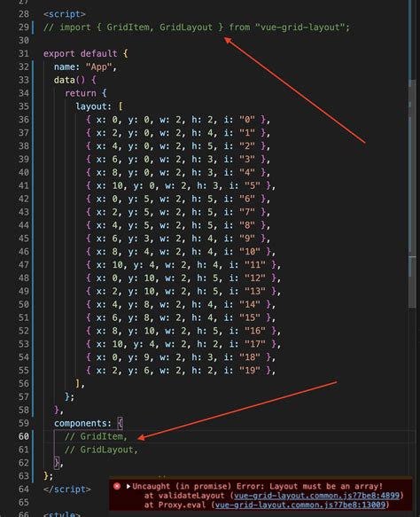This screenshot has width=420, height=517.
Task: Click line number 60 in gutter
Action: tap(23, 436)
